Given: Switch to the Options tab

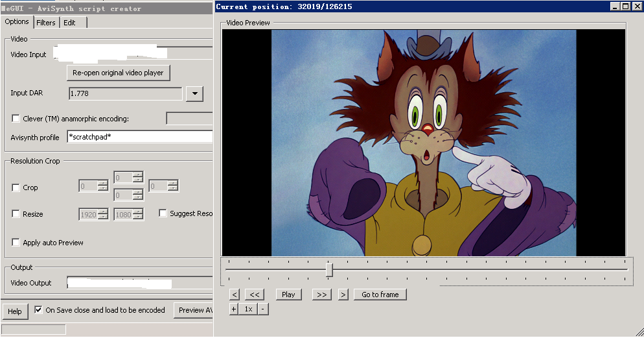Looking at the screenshot, I should pos(17,22).
